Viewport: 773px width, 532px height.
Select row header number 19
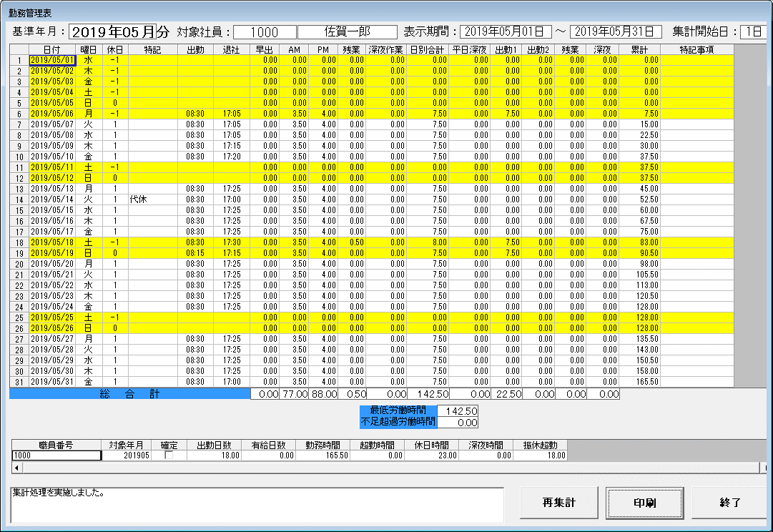[19, 253]
